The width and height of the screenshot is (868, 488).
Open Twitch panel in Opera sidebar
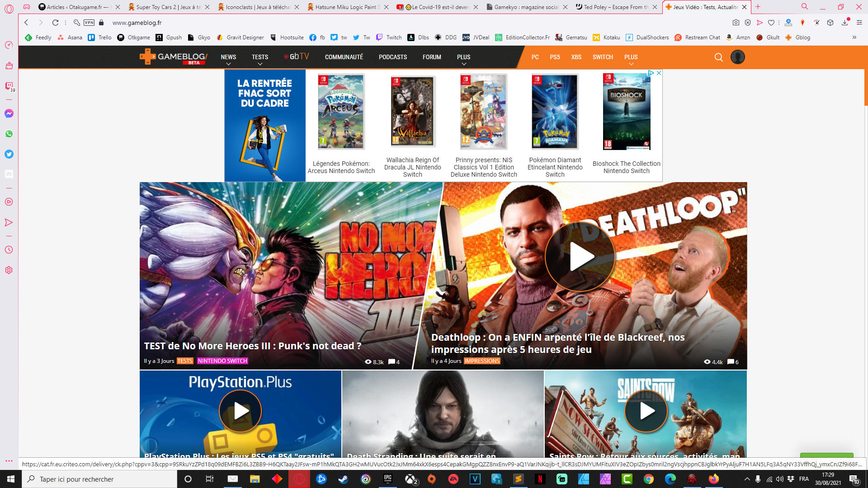pyautogui.click(x=9, y=86)
